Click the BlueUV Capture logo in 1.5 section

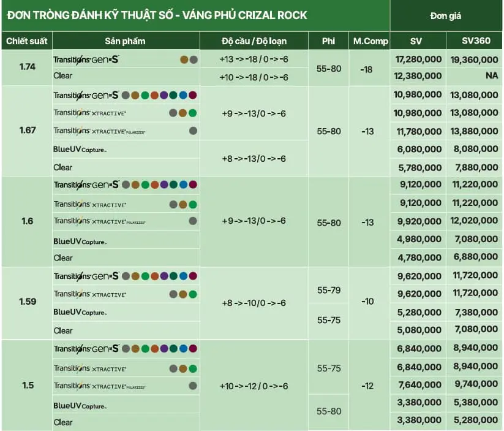[80, 406]
